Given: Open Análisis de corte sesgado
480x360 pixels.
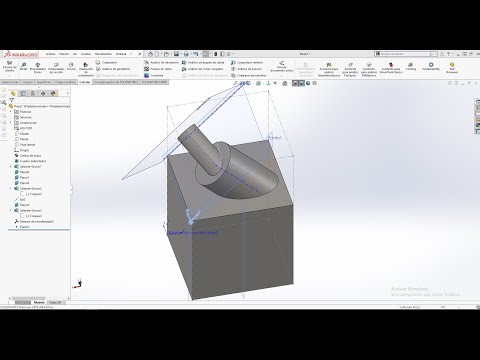Looking at the screenshot, I should click(x=202, y=69).
